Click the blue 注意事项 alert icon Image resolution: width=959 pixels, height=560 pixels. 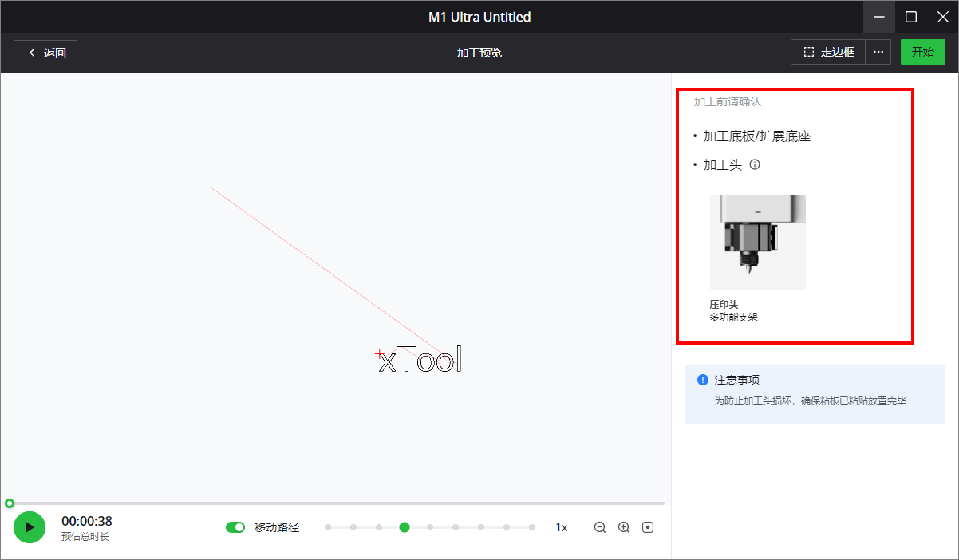pos(703,380)
